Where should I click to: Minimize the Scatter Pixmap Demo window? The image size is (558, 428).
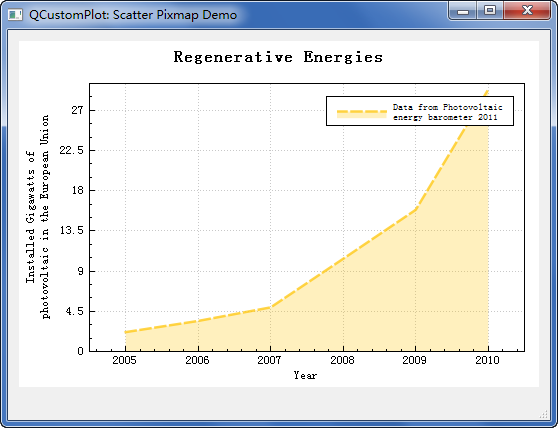[x=463, y=11]
